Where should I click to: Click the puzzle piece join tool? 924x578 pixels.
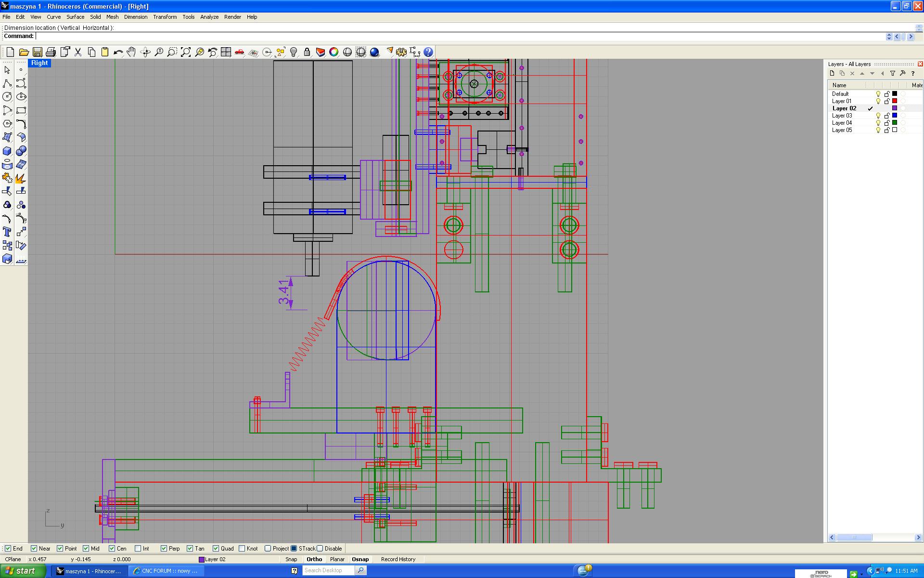(x=7, y=178)
